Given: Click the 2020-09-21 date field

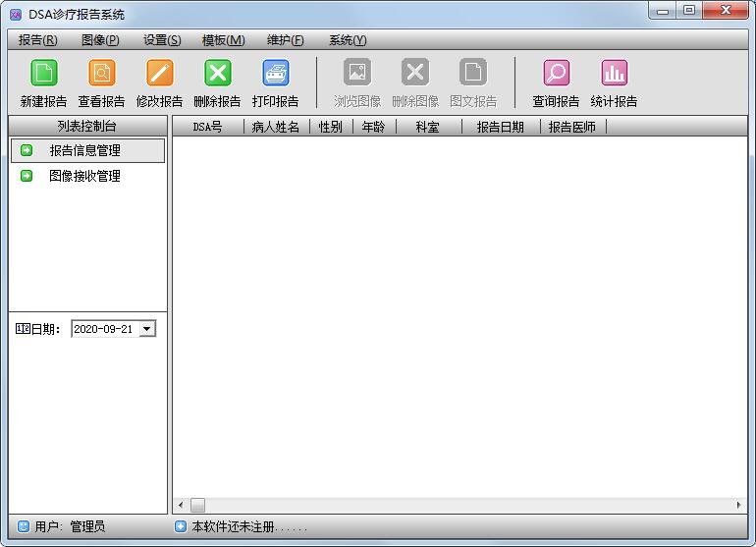Looking at the screenshot, I should pyautogui.click(x=104, y=329).
